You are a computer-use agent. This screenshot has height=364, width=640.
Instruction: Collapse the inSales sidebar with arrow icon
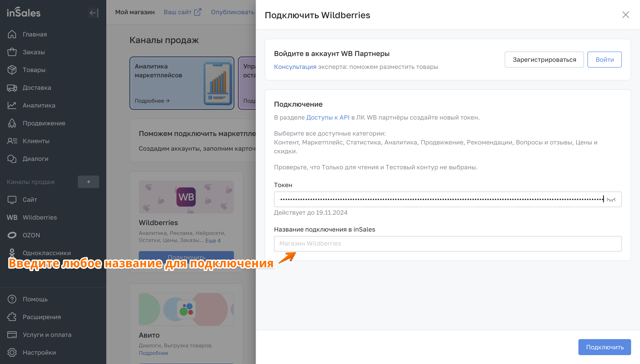pyautogui.click(x=94, y=13)
